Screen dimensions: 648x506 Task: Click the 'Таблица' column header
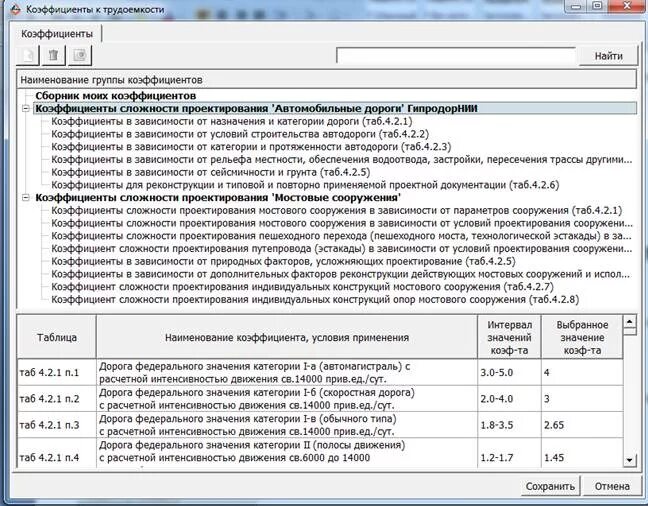click(x=57, y=337)
